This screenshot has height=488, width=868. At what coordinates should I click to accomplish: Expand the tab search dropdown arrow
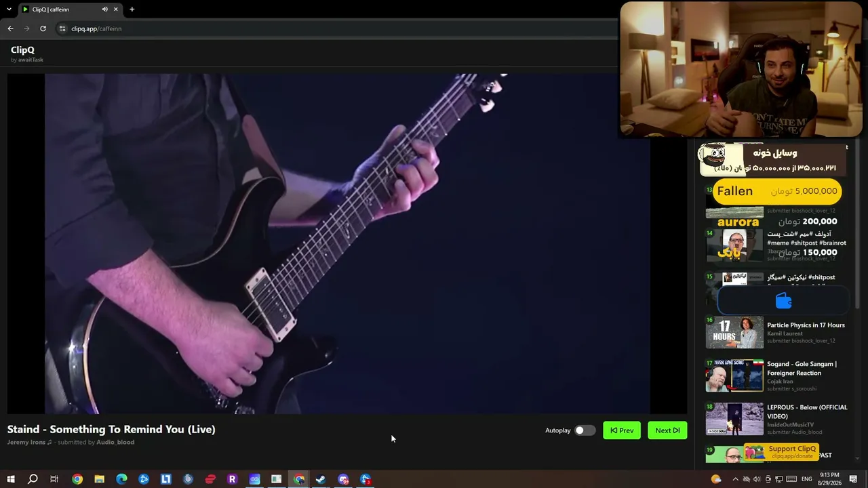9,9
